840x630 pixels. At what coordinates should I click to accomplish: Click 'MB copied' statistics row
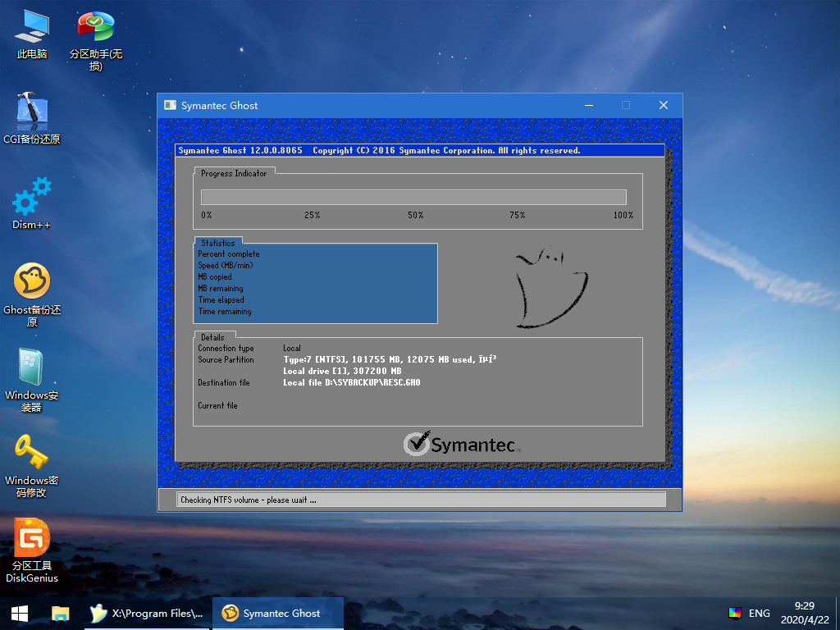215,277
